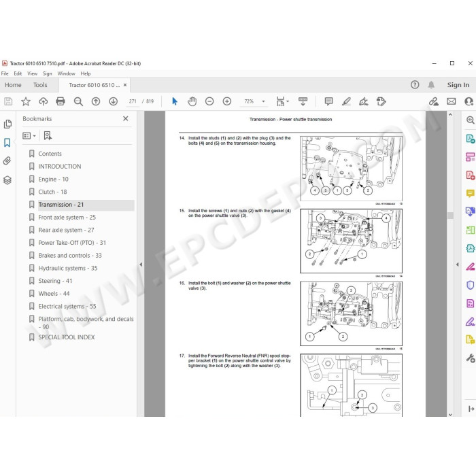This screenshot has width=476, height=476.
Task: Open the File menu
Action: [5, 73]
